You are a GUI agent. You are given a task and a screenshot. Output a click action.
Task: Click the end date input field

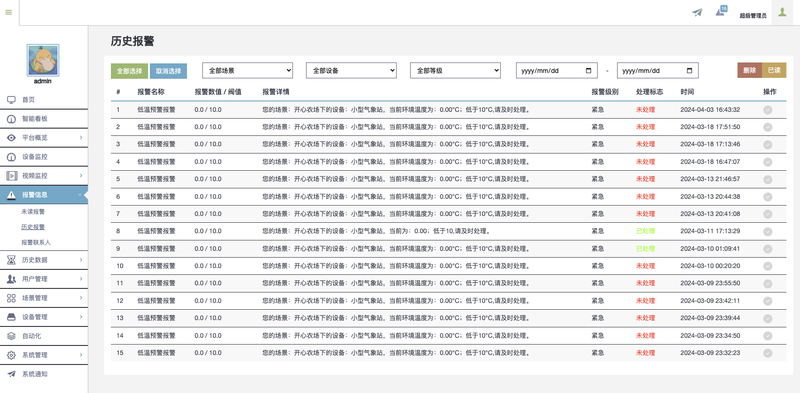point(658,70)
